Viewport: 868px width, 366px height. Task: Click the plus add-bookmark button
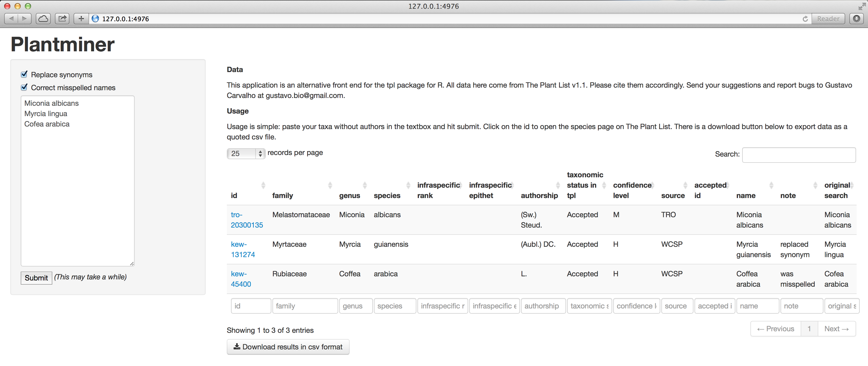81,19
